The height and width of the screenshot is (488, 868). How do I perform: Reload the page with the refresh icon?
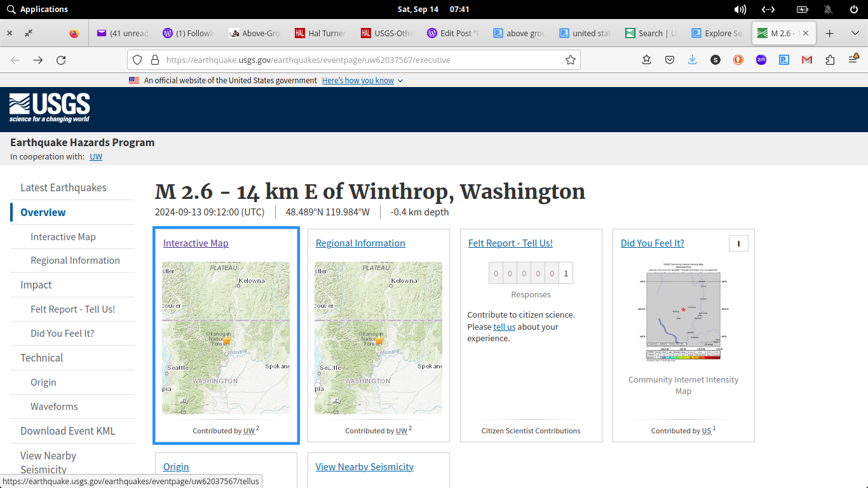(61, 60)
